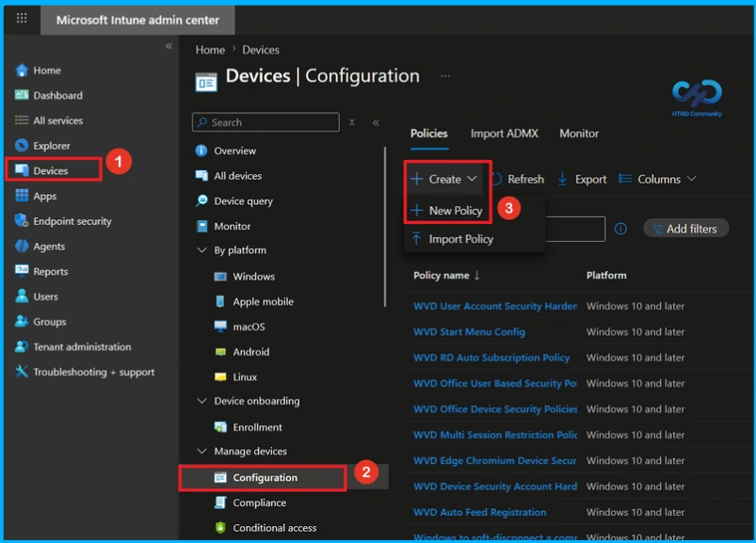The image size is (756, 543).
Task: Open Explorer in the left navigation
Action: pos(52,146)
